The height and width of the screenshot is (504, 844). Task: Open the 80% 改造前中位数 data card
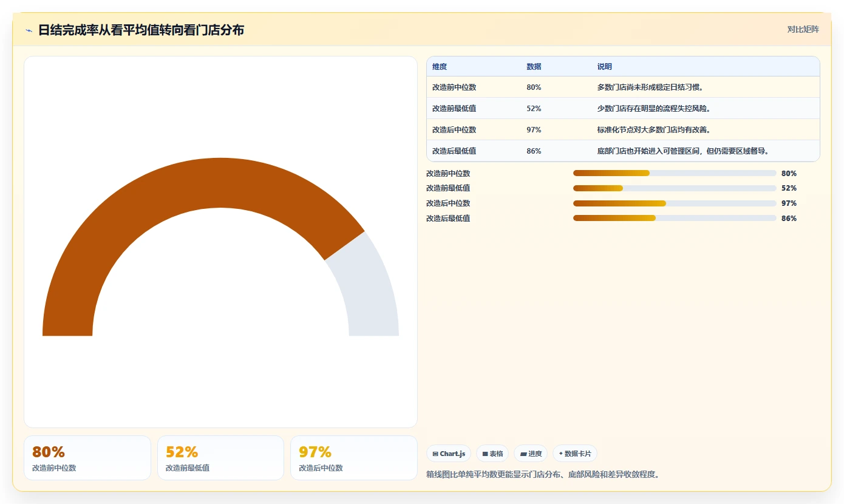(x=87, y=458)
